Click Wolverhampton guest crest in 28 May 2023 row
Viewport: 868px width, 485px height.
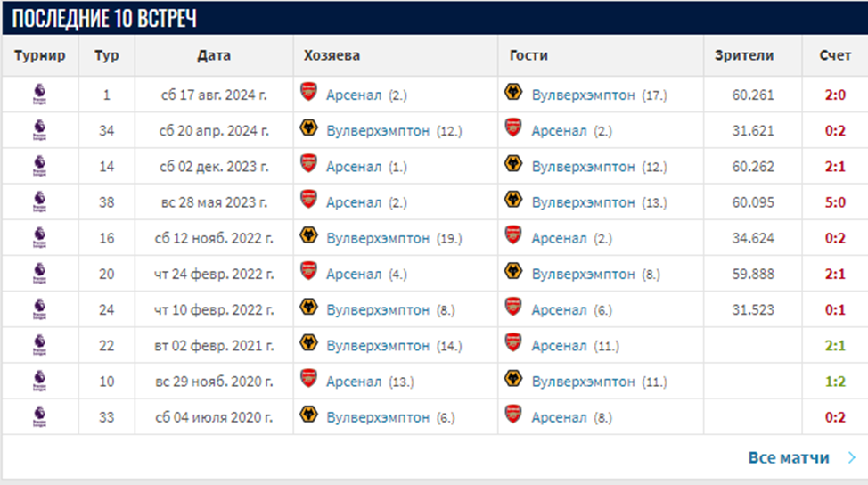(x=513, y=201)
